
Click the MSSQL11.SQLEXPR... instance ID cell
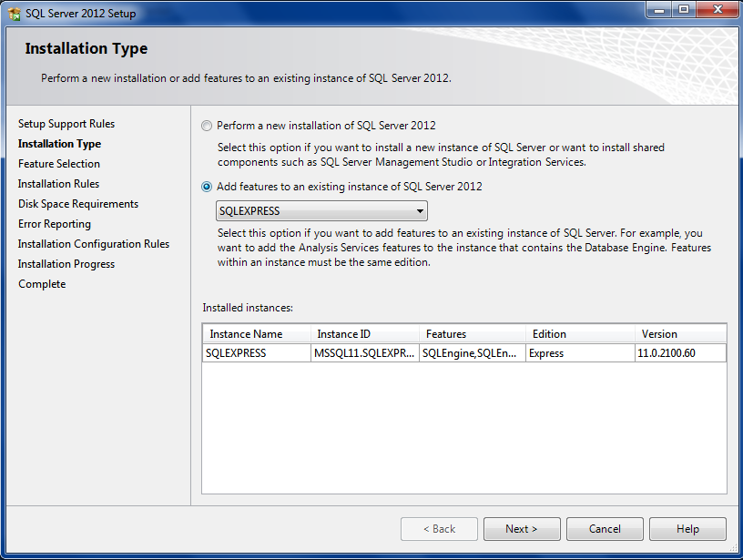tap(365, 353)
